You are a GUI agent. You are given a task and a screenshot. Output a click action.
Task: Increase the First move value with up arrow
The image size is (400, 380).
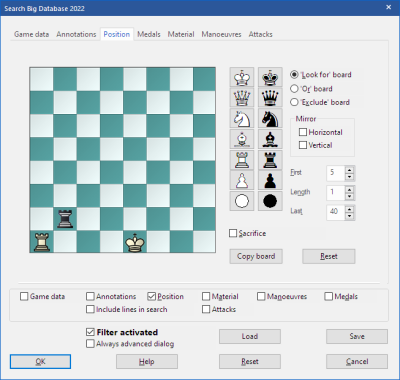click(349, 169)
